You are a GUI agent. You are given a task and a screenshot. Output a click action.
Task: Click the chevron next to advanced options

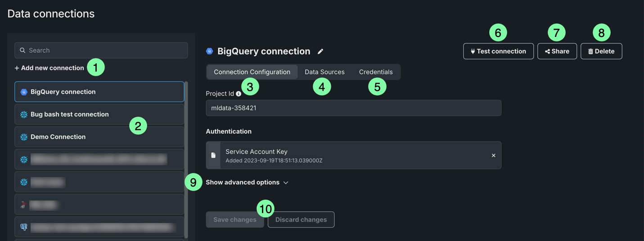286,182
